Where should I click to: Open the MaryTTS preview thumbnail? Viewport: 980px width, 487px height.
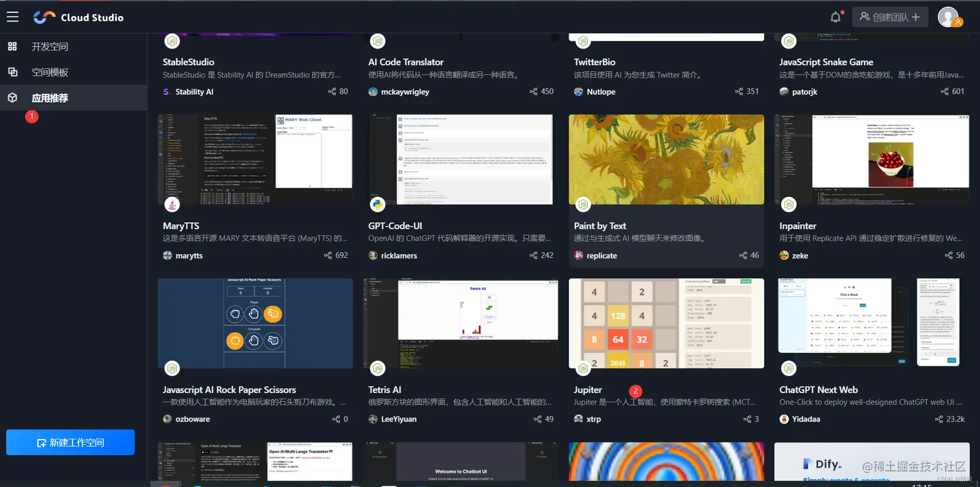[255, 159]
